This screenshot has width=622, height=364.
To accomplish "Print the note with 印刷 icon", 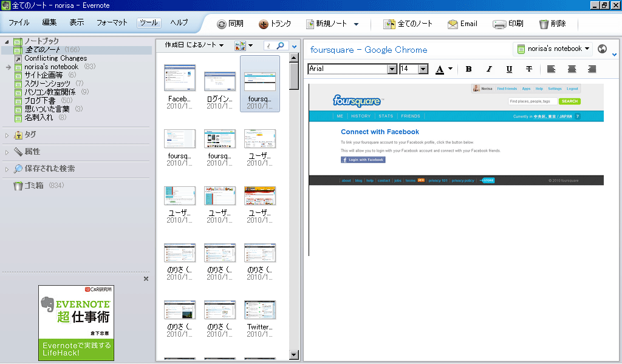I will 499,24.
